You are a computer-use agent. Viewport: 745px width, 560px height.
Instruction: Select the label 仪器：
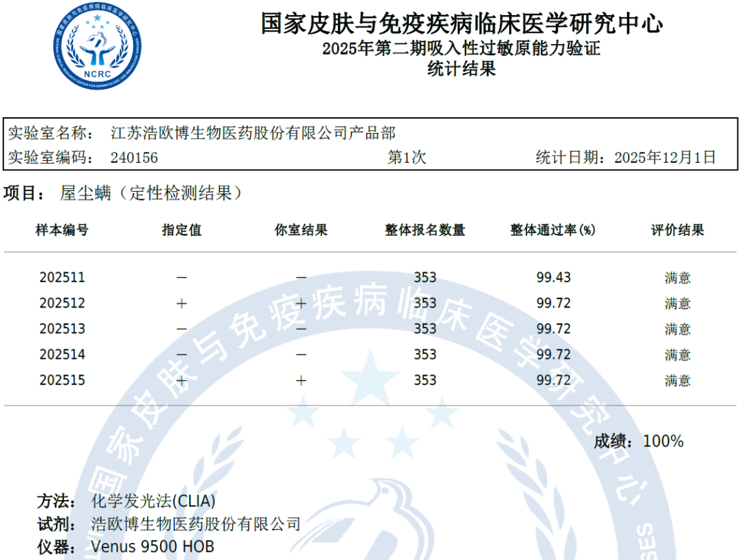pos(57,547)
